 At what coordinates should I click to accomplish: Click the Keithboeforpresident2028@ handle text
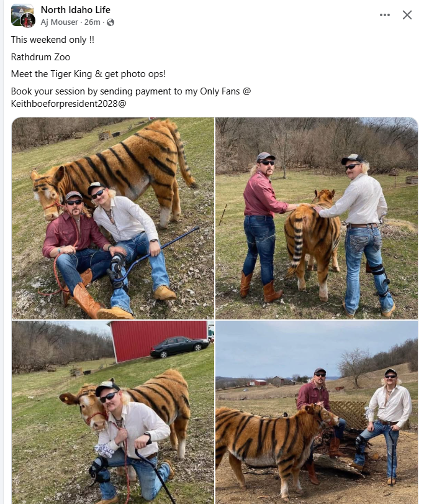(x=69, y=104)
